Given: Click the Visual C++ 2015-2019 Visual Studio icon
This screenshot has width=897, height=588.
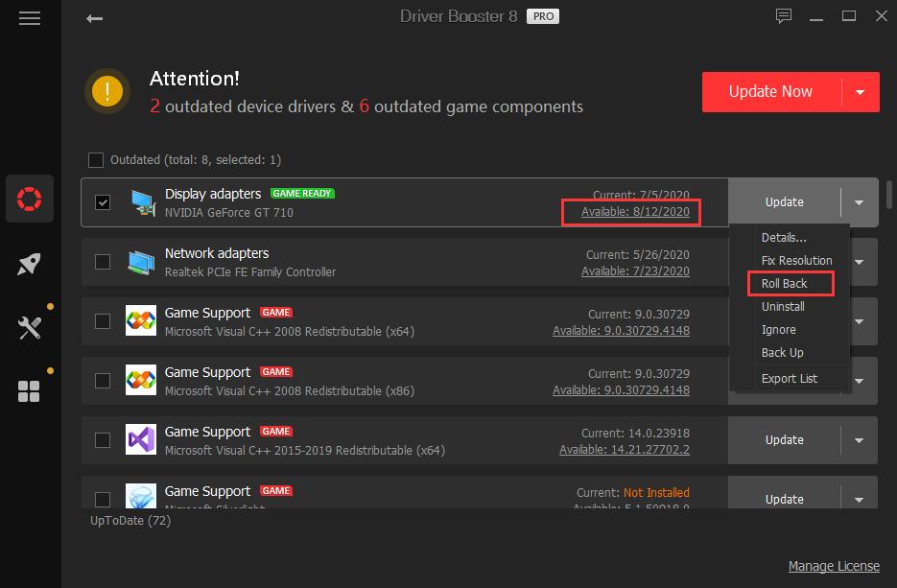Looking at the screenshot, I should click(141, 439).
